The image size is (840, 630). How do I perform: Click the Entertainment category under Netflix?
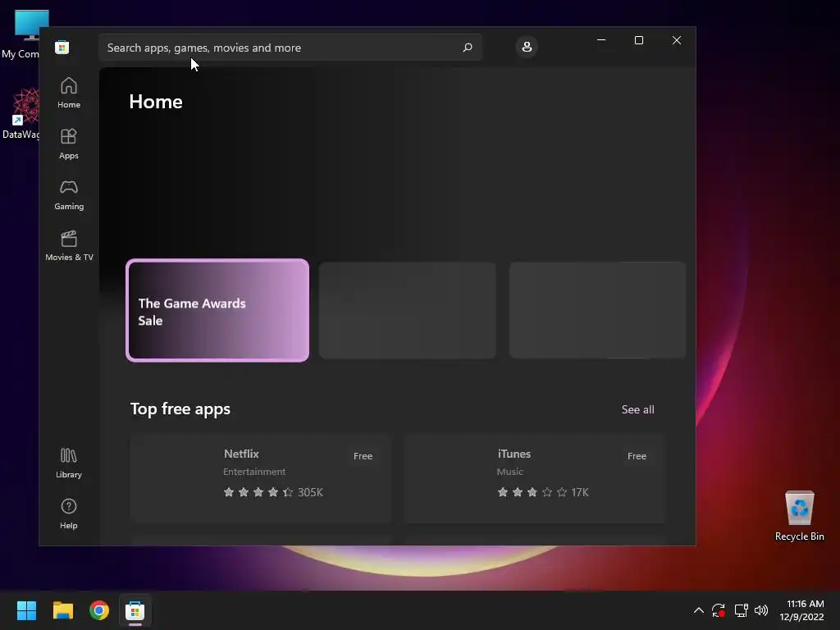[x=254, y=472]
